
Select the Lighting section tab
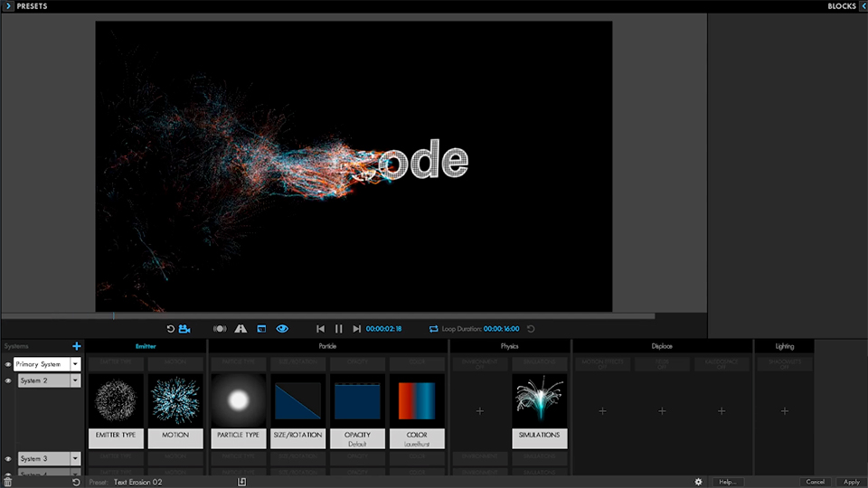pyautogui.click(x=785, y=346)
